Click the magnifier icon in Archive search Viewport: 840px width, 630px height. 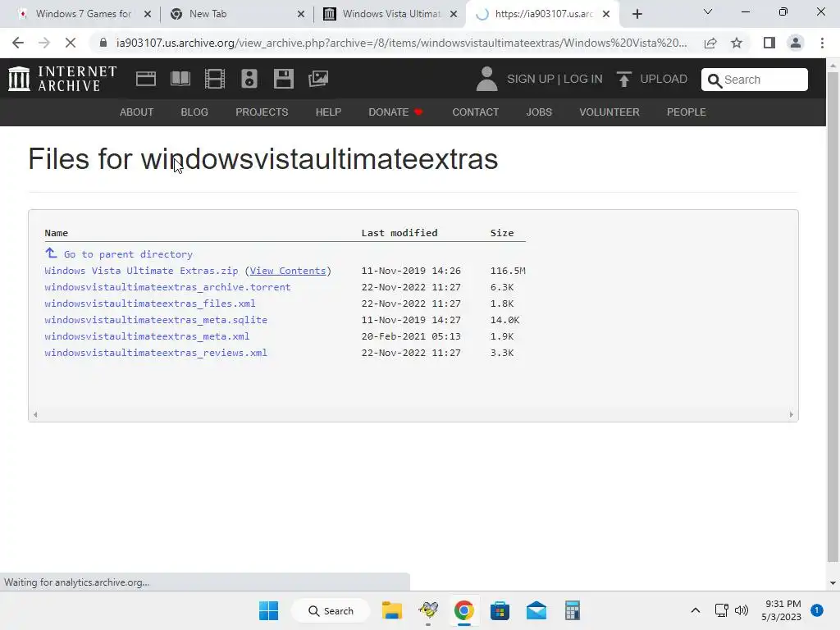coord(714,80)
